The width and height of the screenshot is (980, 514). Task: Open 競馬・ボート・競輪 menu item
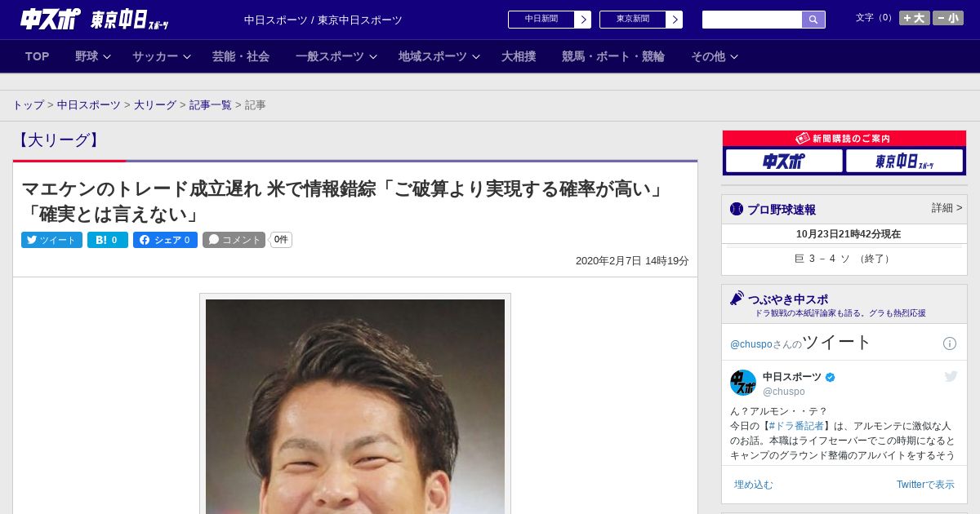(x=613, y=56)
